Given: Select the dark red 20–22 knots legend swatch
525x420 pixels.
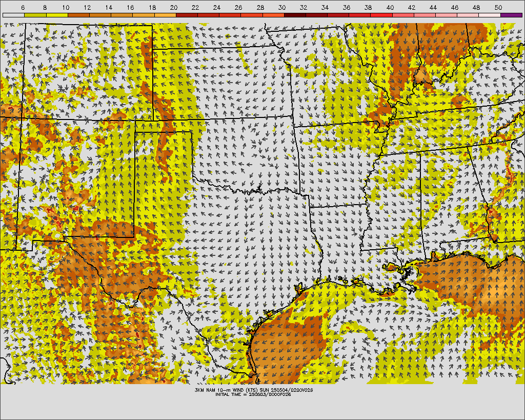Looking at the screenshot, I should click(187, 15).
